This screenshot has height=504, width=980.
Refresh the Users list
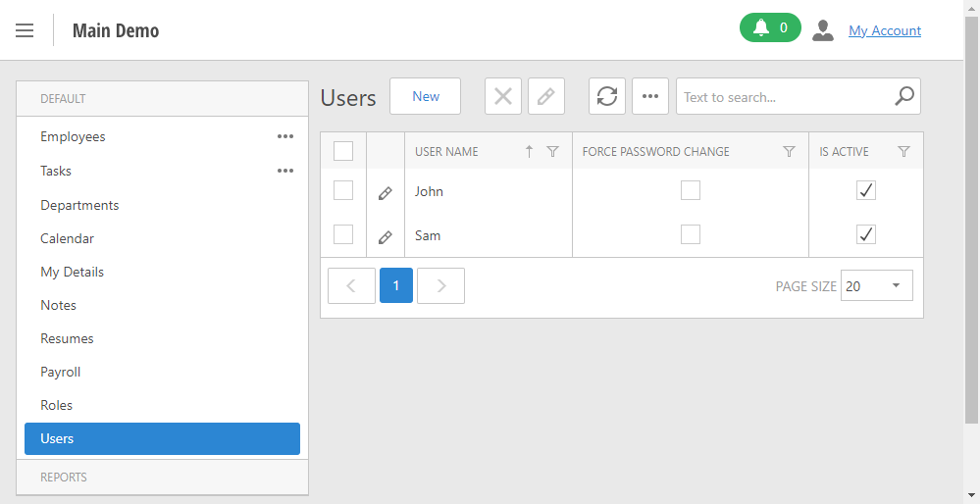point(607,96)
